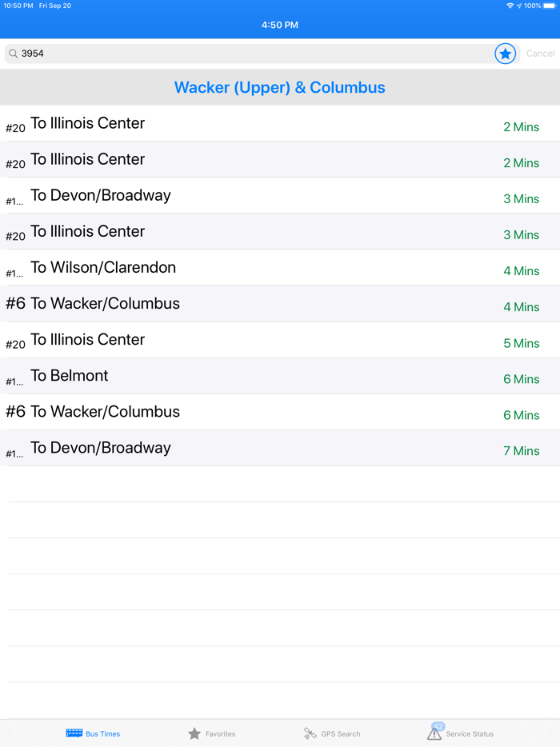The height and width of the screenshot is (747, 560).
Task: Tap the Favorites star icon in tab bar
Action: (x=194, y=733)
